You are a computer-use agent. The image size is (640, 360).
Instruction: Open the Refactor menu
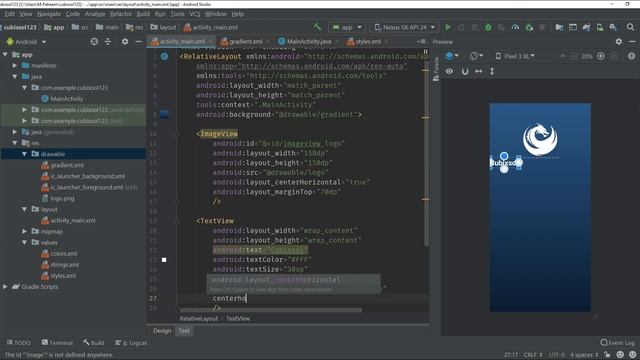coord(121,14)
